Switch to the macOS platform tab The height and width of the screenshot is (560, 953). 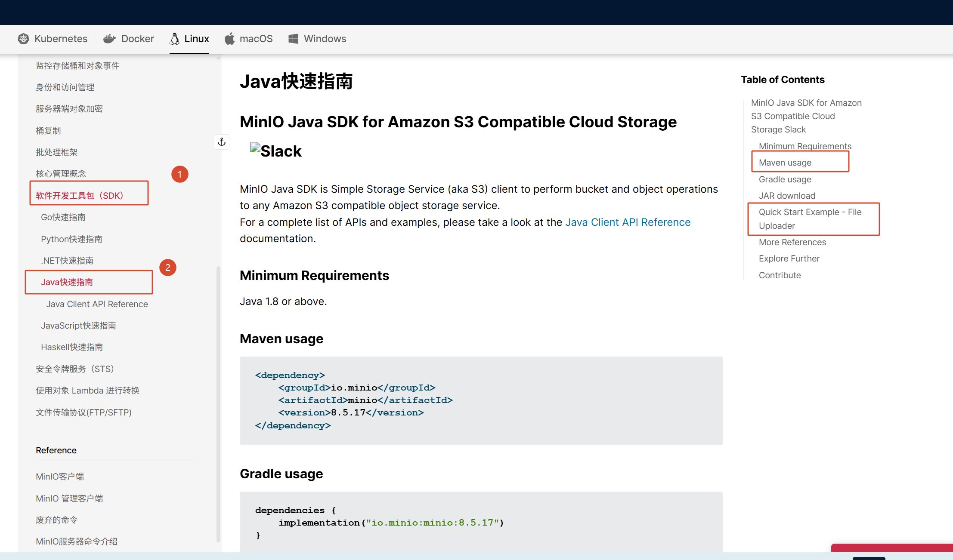pos(248,39)
